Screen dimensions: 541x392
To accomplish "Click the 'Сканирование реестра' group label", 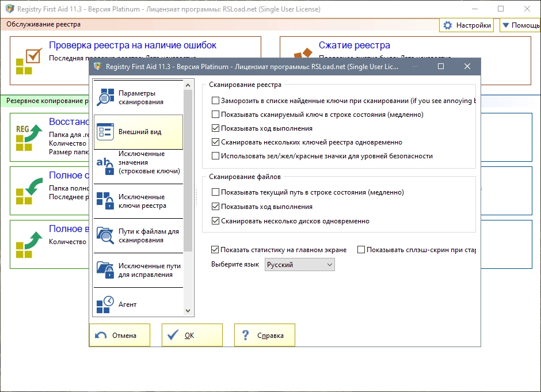I will click(x=245, y=85).
